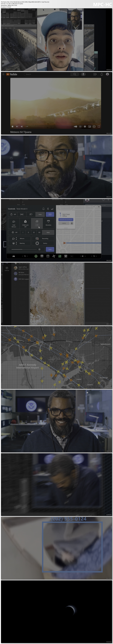This screenshot has height=644, width=113.
Task: Click the caller thumbnail in the video call
Action: 75,20
